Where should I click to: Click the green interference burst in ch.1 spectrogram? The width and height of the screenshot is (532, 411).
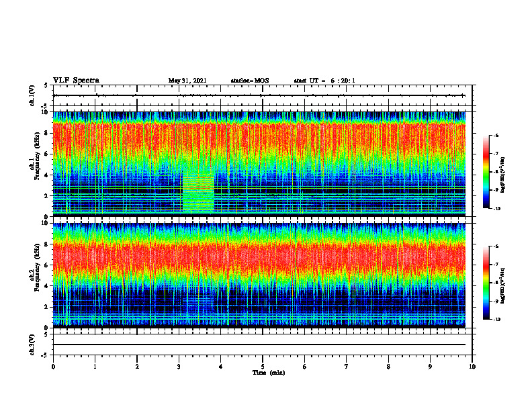click(198, 193)
